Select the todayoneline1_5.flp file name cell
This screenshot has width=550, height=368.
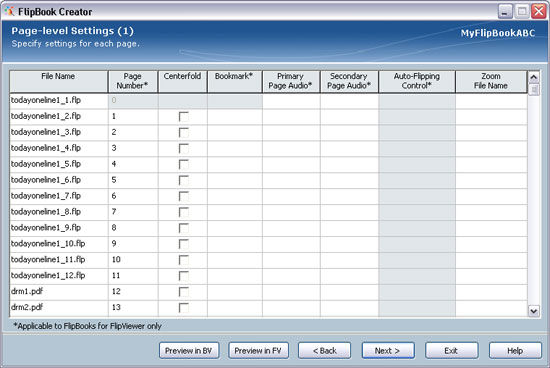[x=59, y=164]
